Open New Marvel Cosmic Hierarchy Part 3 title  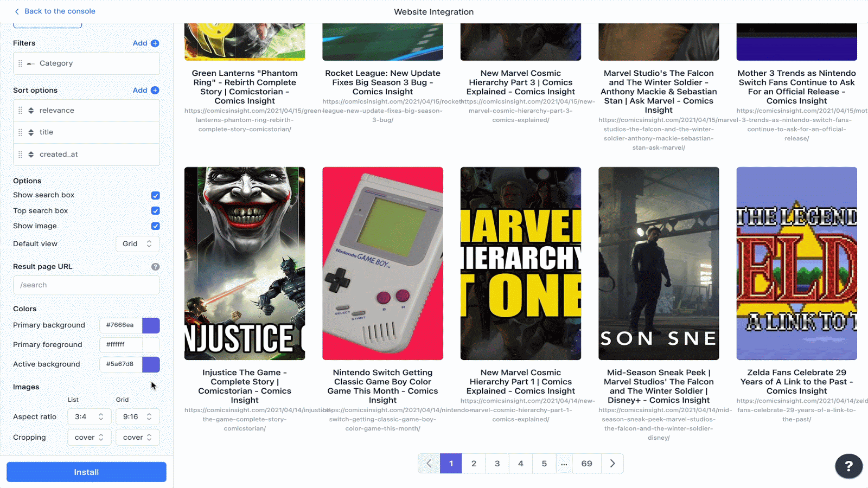521,82
